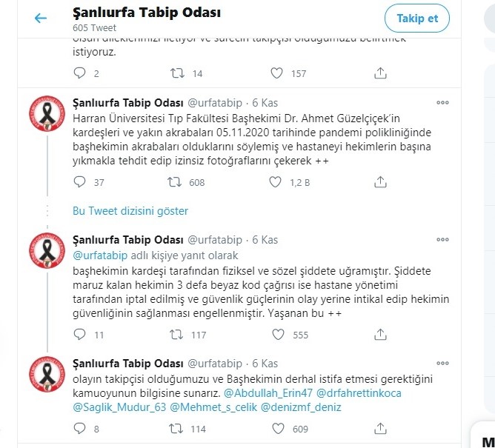Open more options on olayın takipçisi tweet

click(442, 363)
